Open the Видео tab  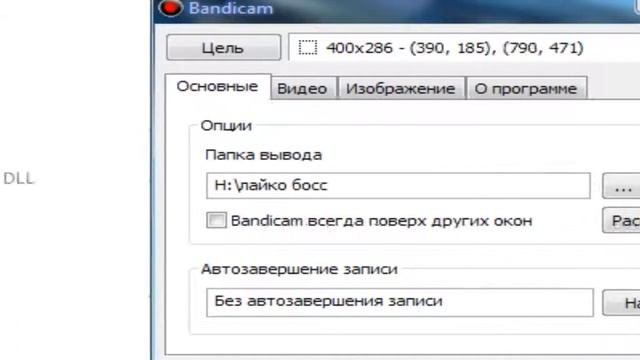303,88
